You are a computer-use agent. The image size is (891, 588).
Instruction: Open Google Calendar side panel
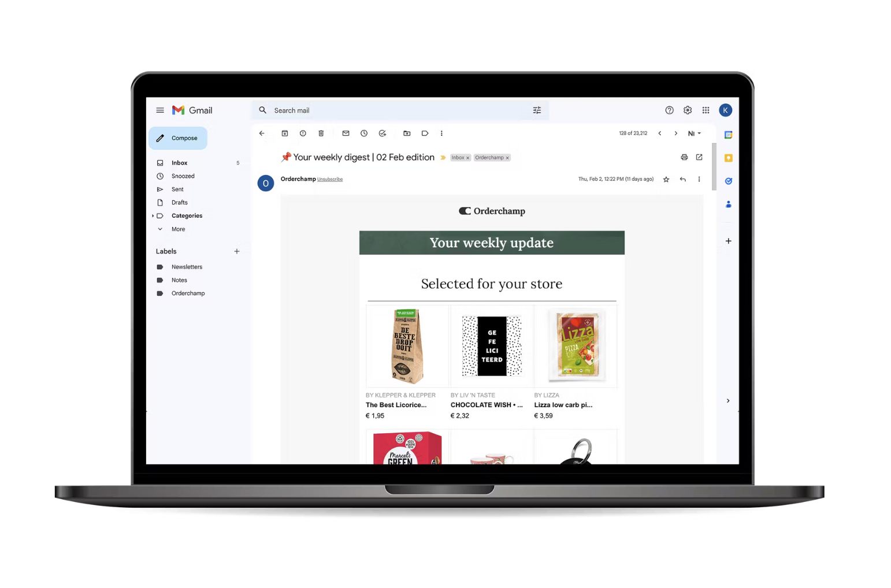[x=728, y=135]
